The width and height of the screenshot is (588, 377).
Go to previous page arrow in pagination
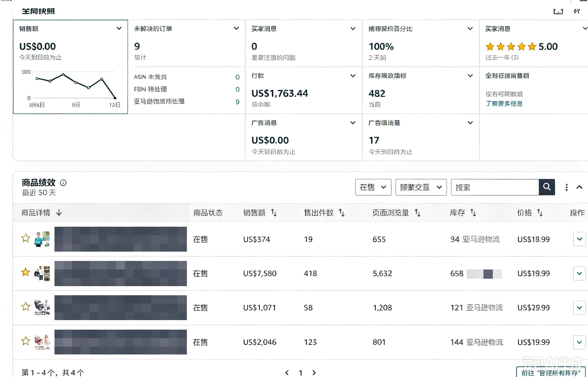tap(287, 373)
